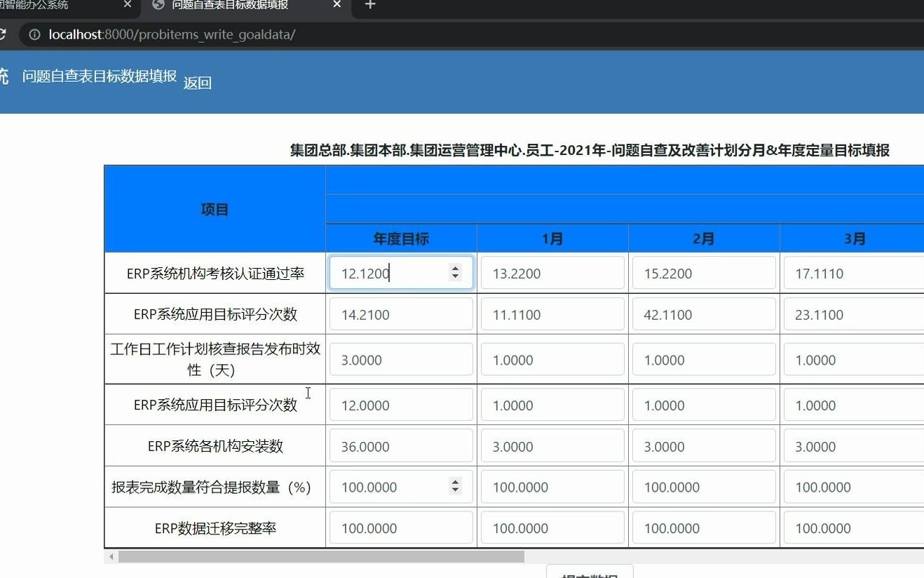
Task: Click the 2月 column header
Action: (704, 238)
